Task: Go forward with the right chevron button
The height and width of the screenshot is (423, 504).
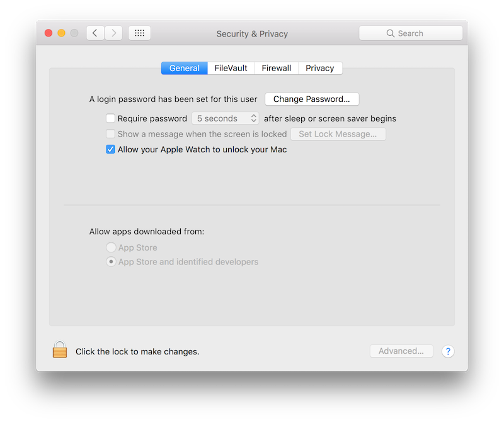Action: click(114, 33)
